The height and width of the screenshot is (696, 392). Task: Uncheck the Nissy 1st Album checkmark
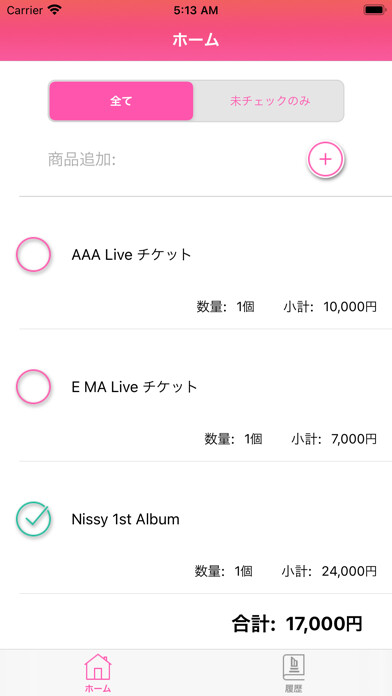[x=33, y=519]
